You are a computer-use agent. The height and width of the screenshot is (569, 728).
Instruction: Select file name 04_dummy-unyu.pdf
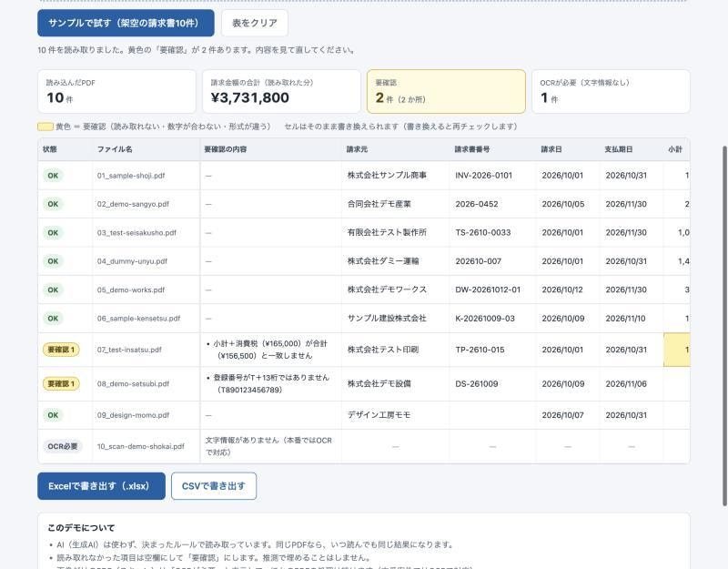pos(132,261)
